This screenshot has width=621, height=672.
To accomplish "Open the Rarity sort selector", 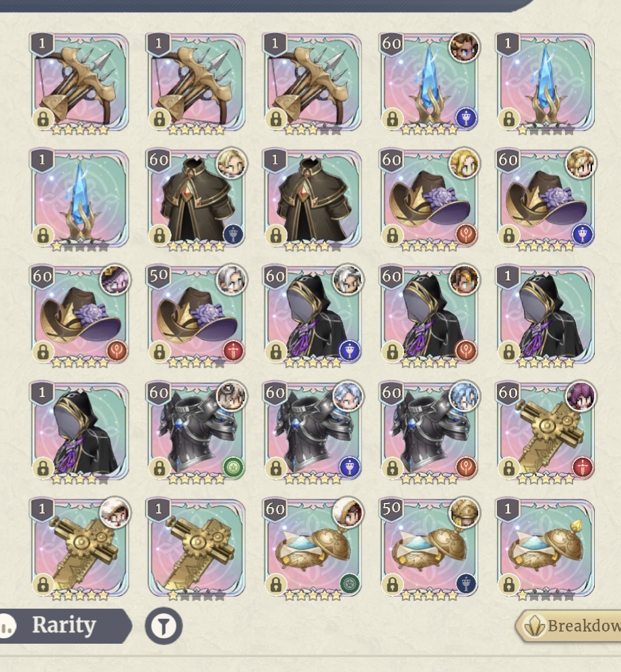I will click(x=65, y=625).
